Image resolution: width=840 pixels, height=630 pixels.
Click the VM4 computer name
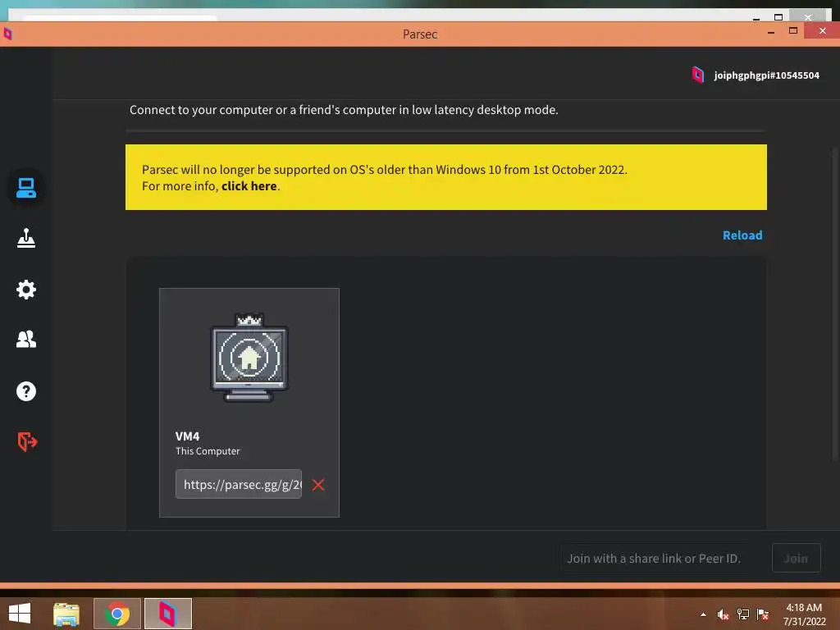click(x=187, y=436)
